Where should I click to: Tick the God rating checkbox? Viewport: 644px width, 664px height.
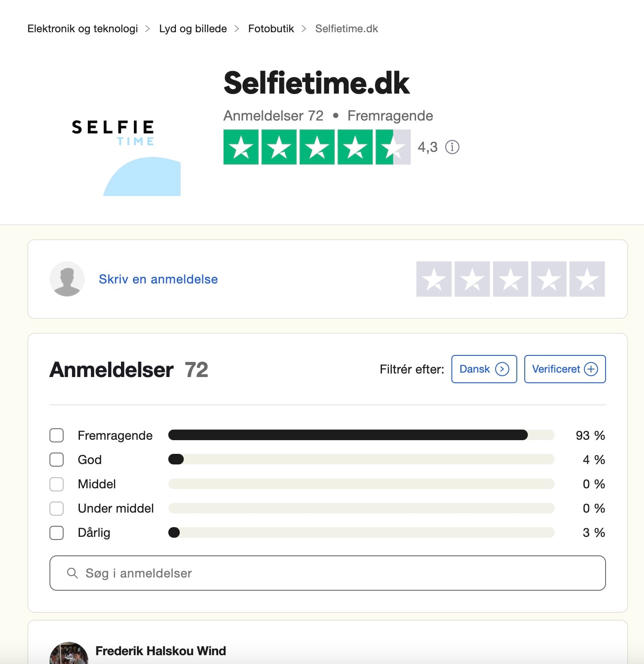click(x=57, y=460)
